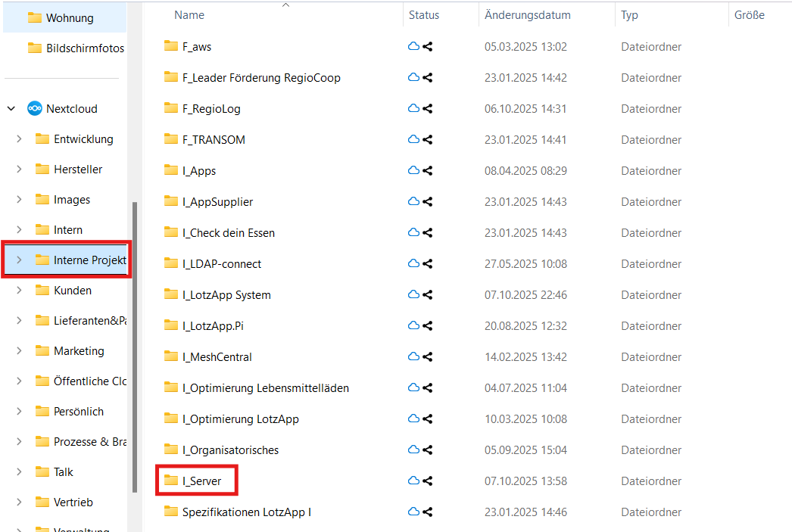Image resolution: width=792 pixels, height=532 pixels.
Task: Click share icon for Spezifikationen LotzApp I
Action: tap(428, 512)
